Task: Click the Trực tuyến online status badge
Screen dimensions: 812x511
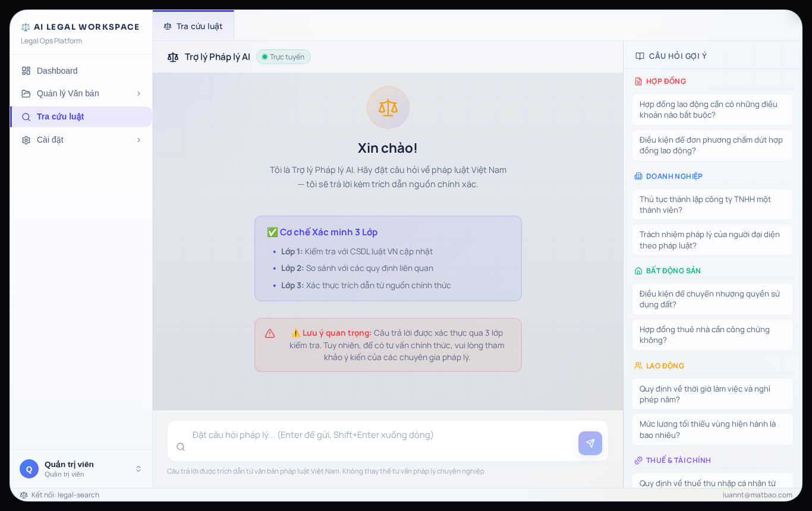Action: pos(284,56)
